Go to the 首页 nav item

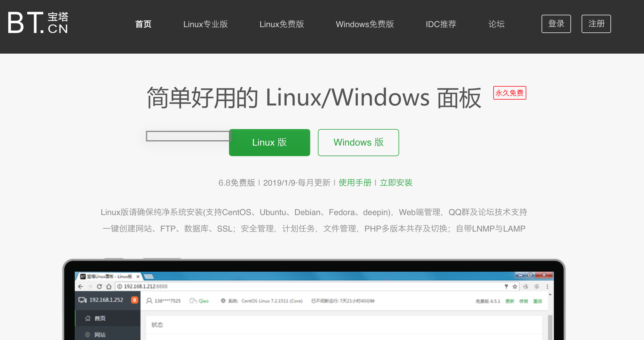pyautogui.click(x=143, y=24)
